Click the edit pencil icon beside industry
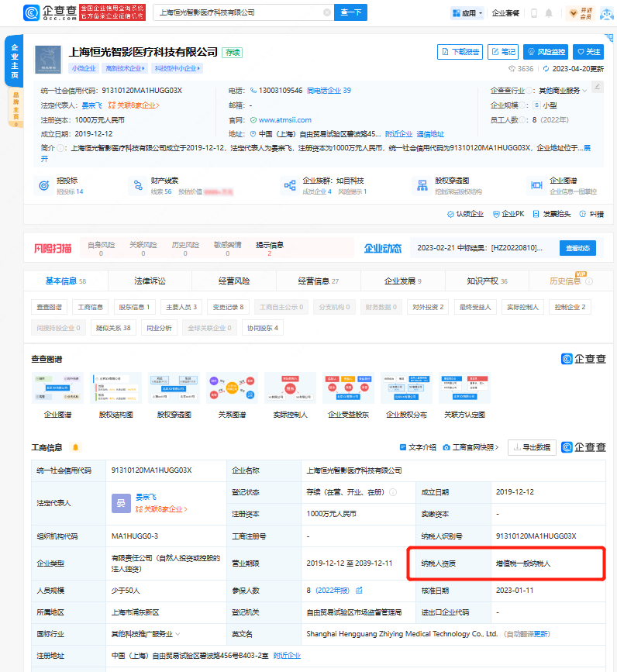Screen dimensions: 617x672 pyautogui.click(x=598, y=87)
